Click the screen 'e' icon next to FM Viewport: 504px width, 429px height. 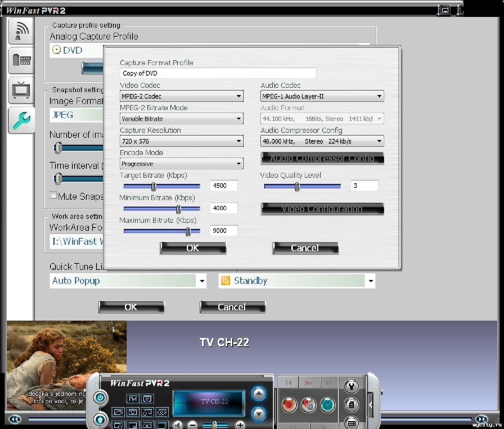147,399
